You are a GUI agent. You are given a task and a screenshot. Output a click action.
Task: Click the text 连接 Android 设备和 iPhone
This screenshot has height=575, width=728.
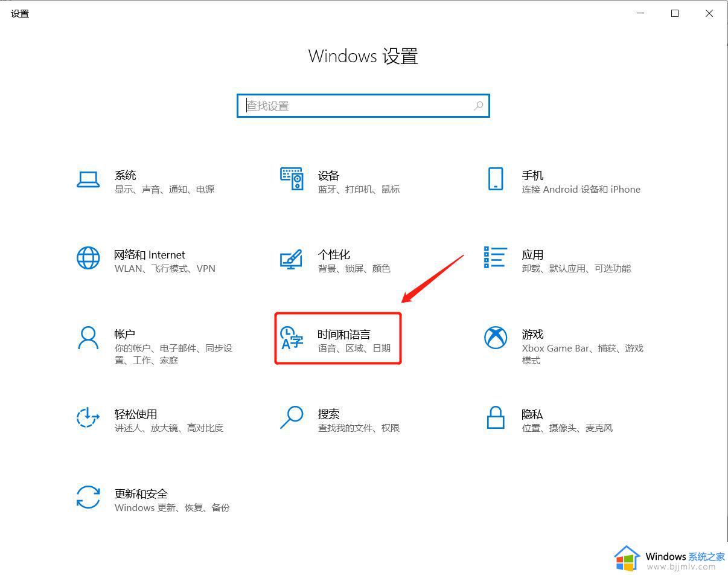[581, 189]
